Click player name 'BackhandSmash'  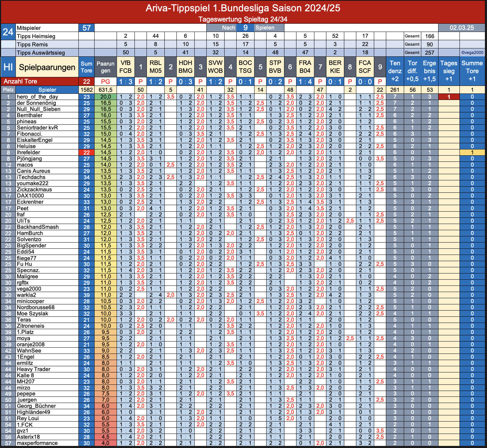pos(37,227)
